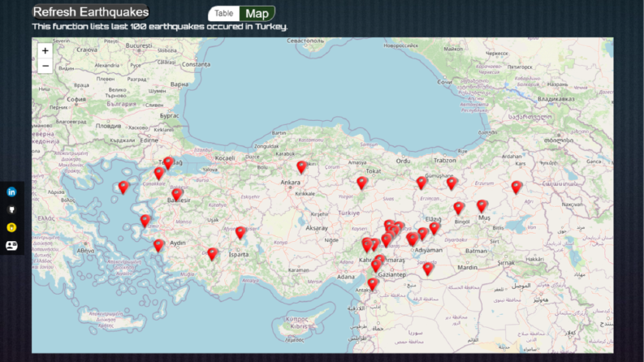Click the Türkiye country label
The height and width of the screenshot is (362, 644).
(349, 213)
